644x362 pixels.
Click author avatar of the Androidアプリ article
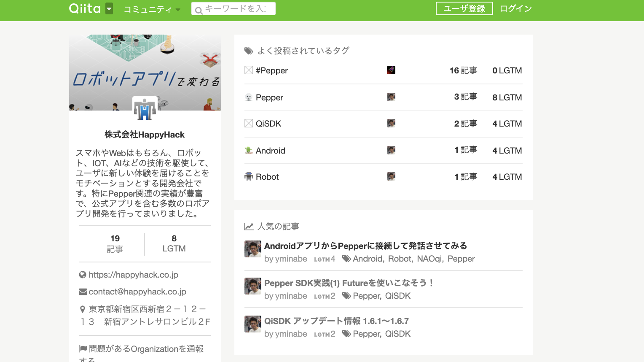253,249
